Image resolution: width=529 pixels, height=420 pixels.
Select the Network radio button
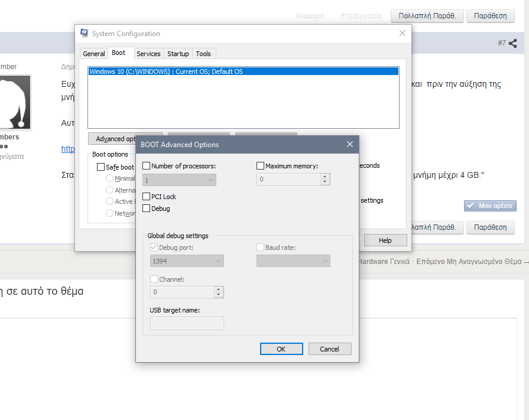tap(109, 213)
